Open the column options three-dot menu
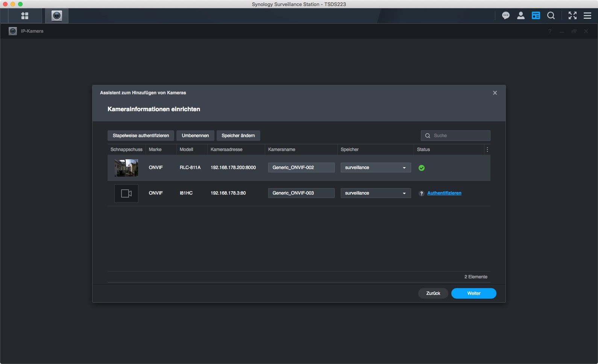This screenshot has width=598, height=364. [x=487, y=150]
